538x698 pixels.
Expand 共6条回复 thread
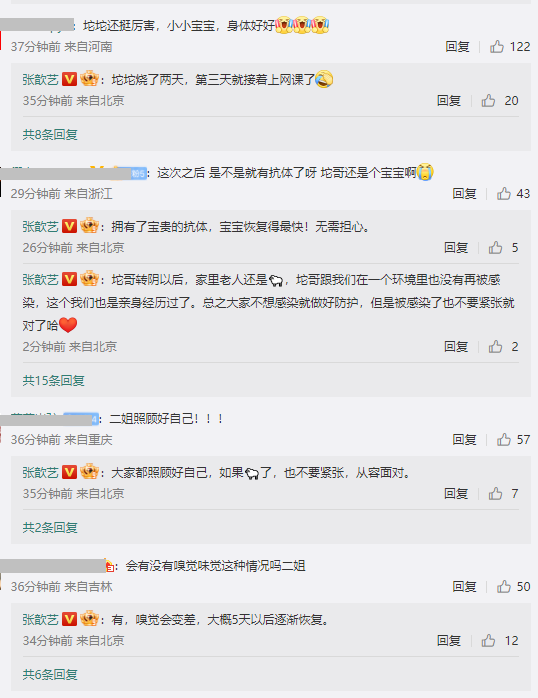(50, 674)
